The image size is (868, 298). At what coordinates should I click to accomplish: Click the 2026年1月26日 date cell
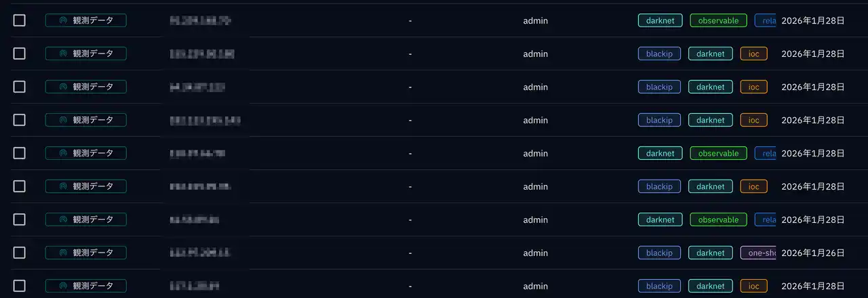(812, 253)
